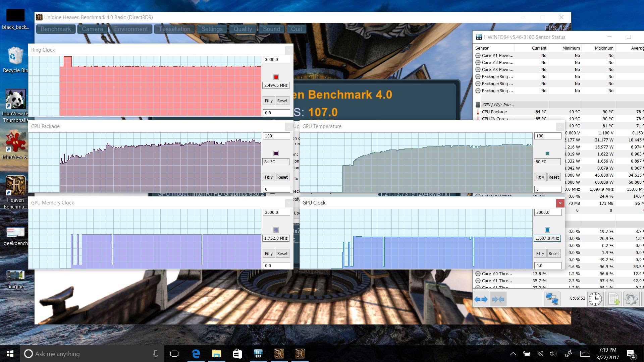Launch Microsoft Edge from taskbar
644x362 pixels.
tap(196, 354)
